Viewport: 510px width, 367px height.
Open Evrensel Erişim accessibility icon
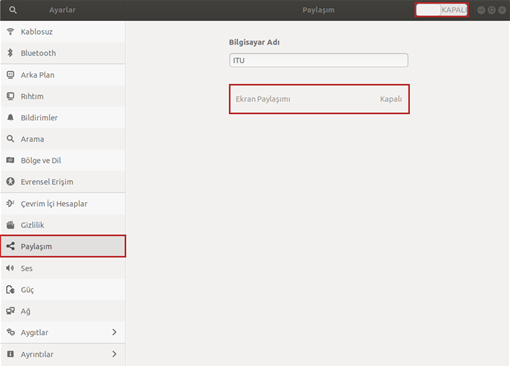click(10, 181)
